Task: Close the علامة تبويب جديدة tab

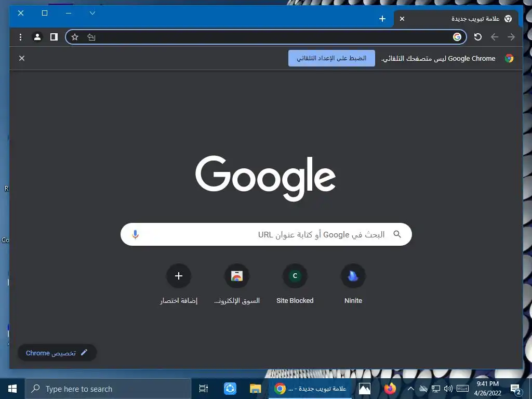Action: point(402,19)
